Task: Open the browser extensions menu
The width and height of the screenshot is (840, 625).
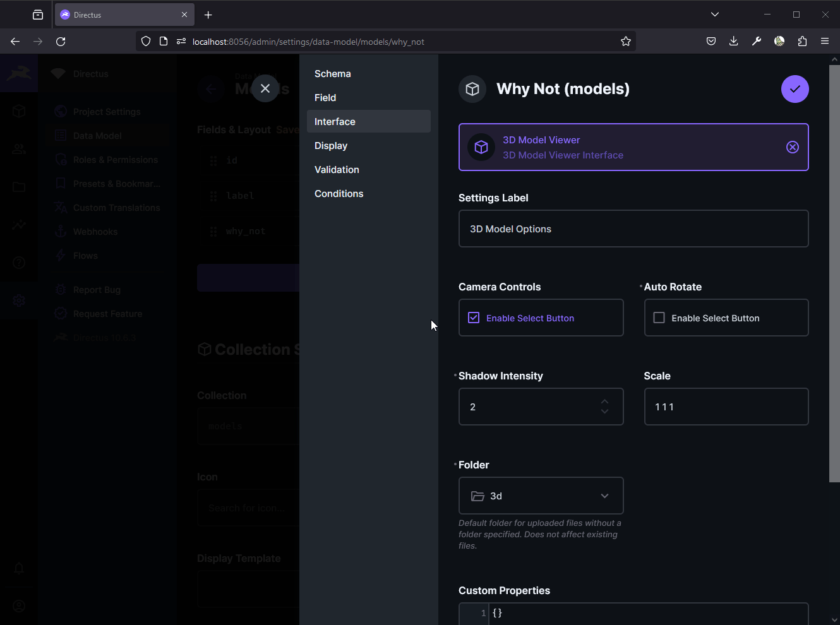Action: 802,42
